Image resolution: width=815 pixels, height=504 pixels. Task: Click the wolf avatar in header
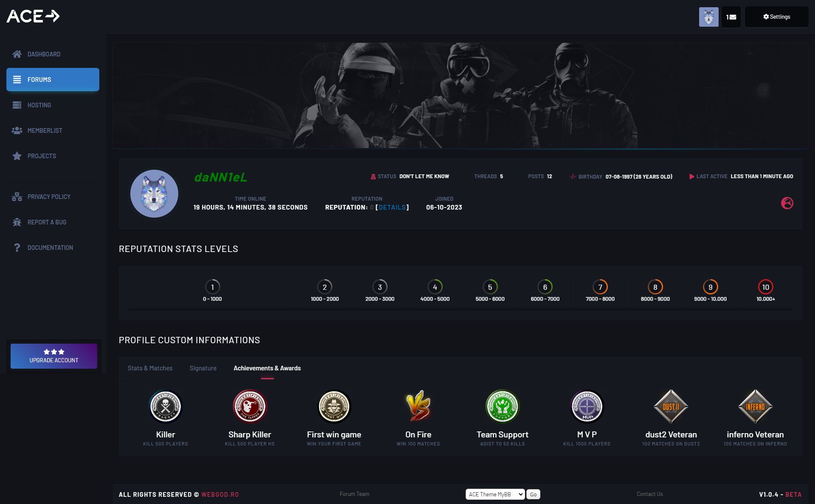708,17
